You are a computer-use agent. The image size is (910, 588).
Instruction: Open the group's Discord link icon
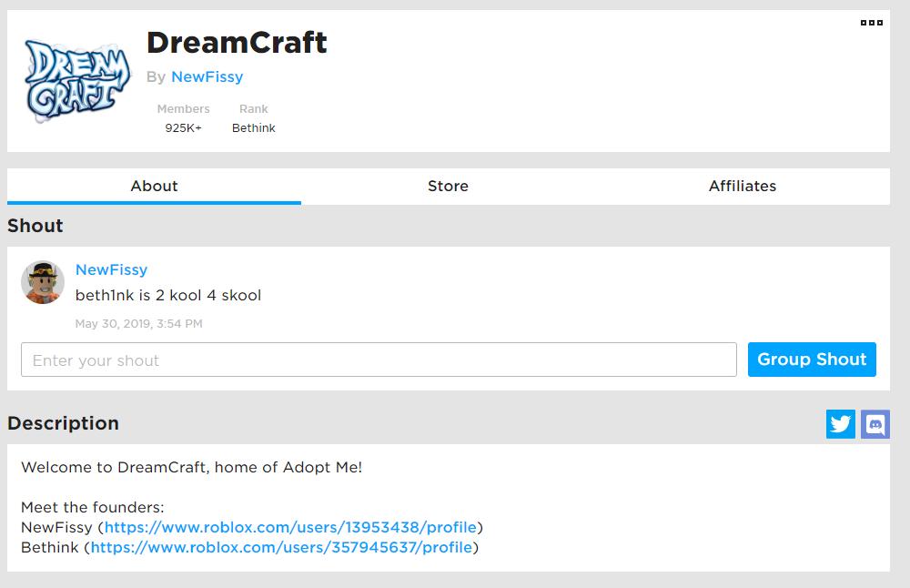click(875, 424)
